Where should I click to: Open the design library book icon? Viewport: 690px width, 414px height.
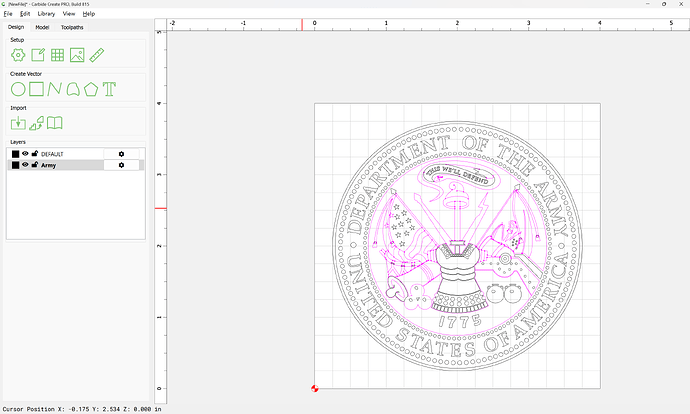coord(55,123)
